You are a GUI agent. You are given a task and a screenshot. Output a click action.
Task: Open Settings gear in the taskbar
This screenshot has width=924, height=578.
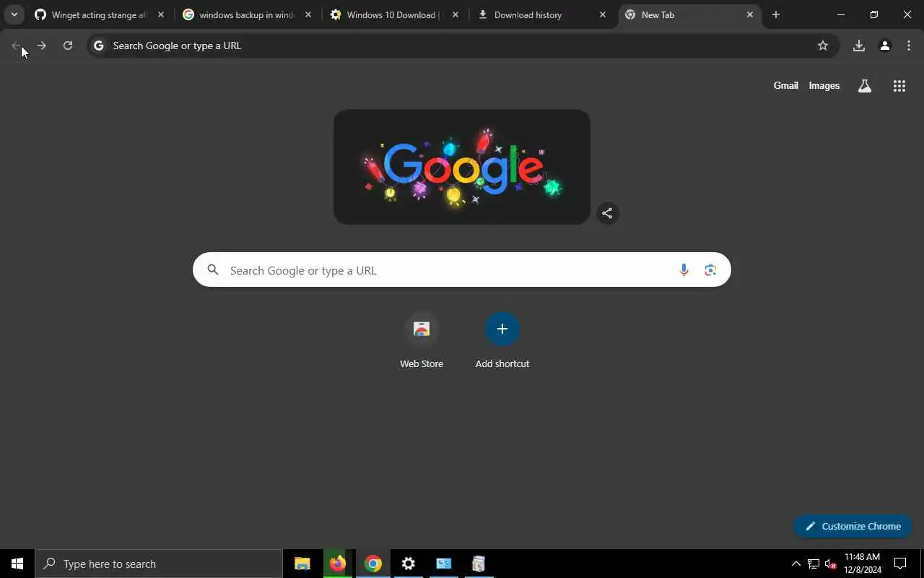[409, 564]
